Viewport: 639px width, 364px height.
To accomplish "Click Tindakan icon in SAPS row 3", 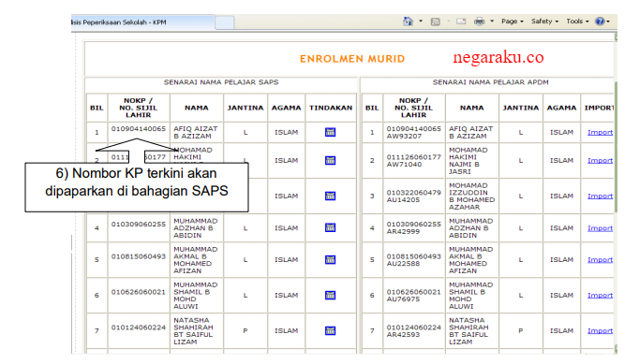I will point(330,196).
